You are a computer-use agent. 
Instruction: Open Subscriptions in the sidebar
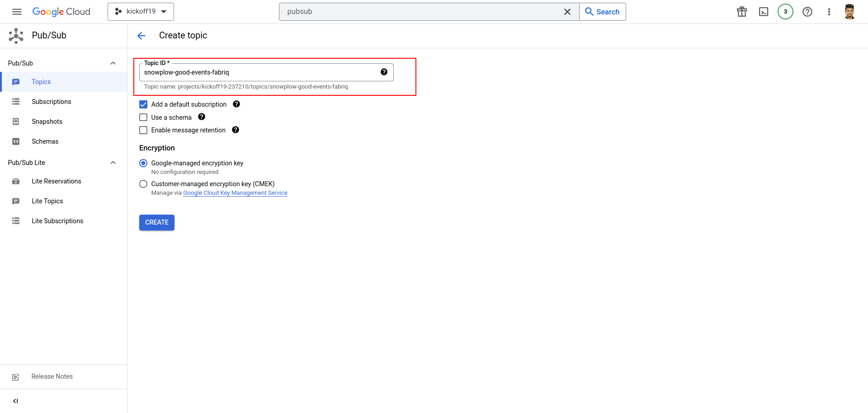tap(64, 102)
